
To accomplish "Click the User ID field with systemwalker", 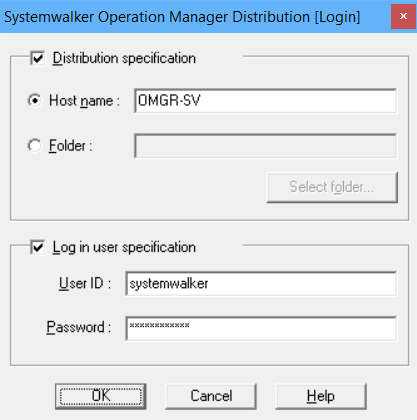I will 261,284.
